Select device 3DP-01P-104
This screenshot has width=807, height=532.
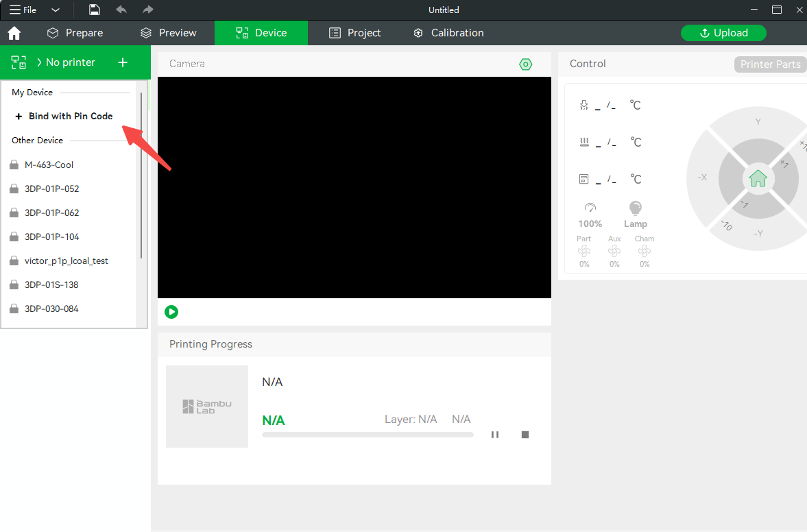pos(52,237)
